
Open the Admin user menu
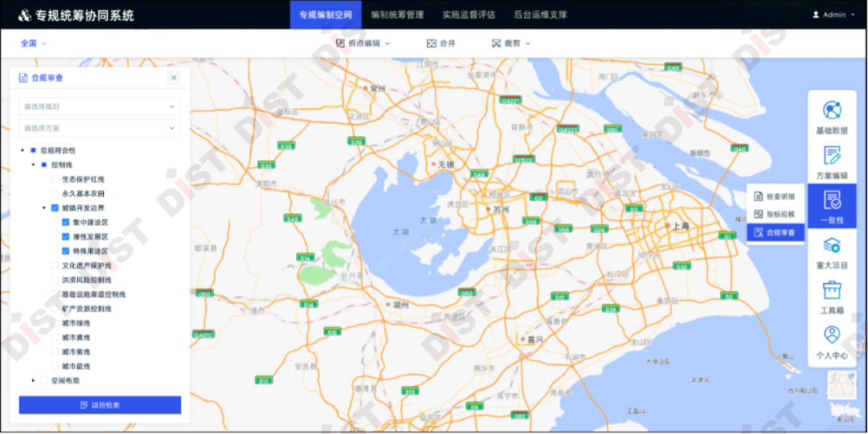click(833, 15)
